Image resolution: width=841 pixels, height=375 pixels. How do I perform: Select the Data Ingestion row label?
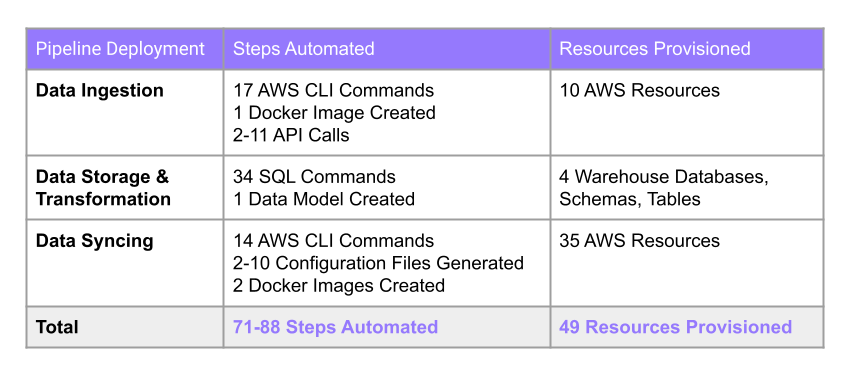coord(99,90)
